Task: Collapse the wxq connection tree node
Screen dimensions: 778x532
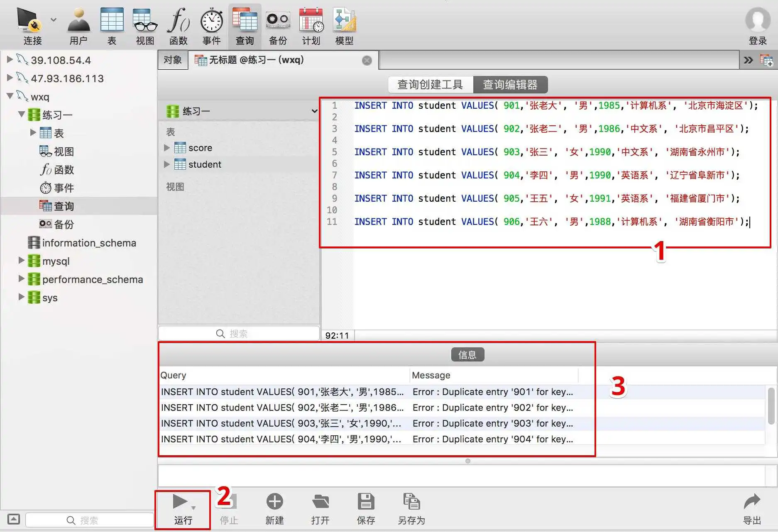Action: (10, 96)
